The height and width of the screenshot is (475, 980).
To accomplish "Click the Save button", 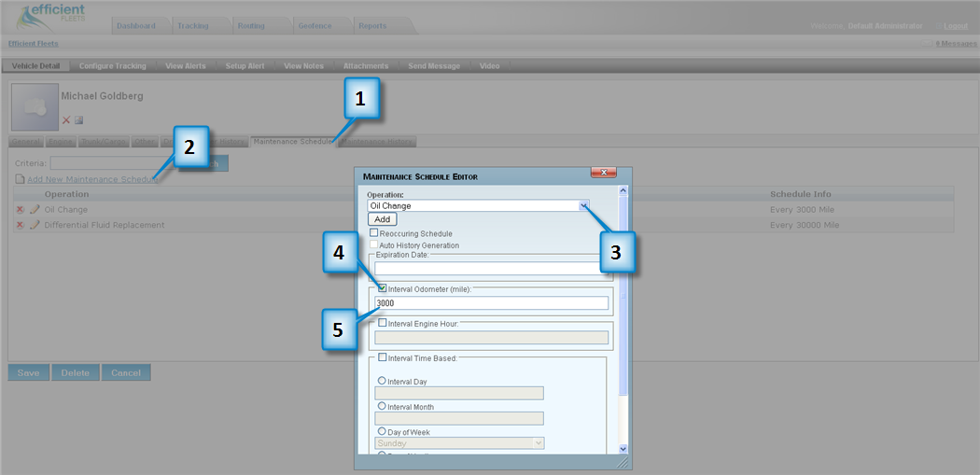I will pos(28,372).
